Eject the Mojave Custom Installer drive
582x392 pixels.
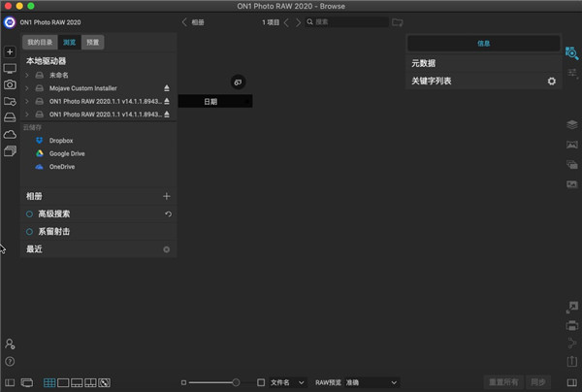[x=167, y=88]
